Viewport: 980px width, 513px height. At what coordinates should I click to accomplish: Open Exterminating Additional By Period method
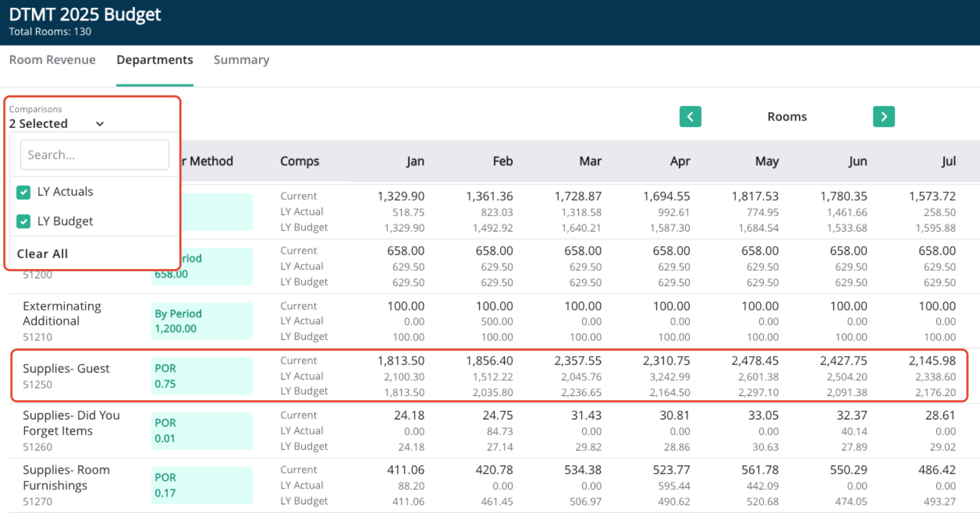(x=202, y=321)
